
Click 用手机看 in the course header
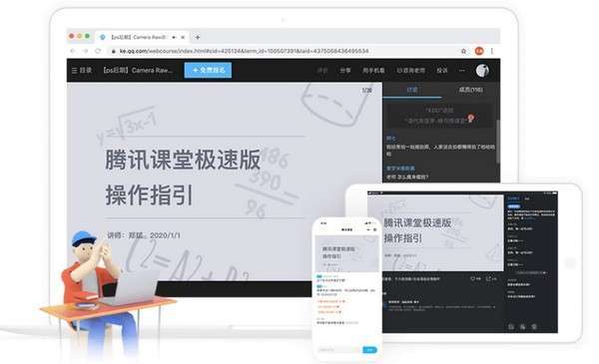(x=373, y=70)
